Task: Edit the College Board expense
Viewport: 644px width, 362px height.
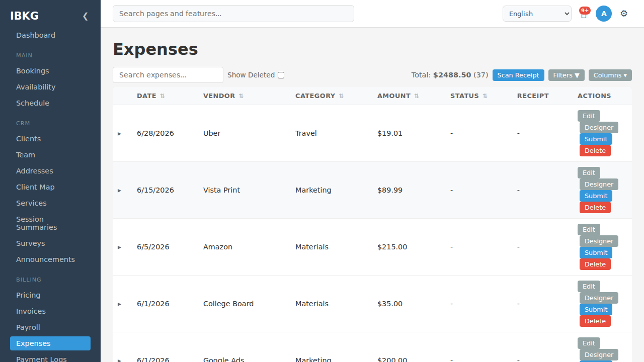Action: click(589, 287)
